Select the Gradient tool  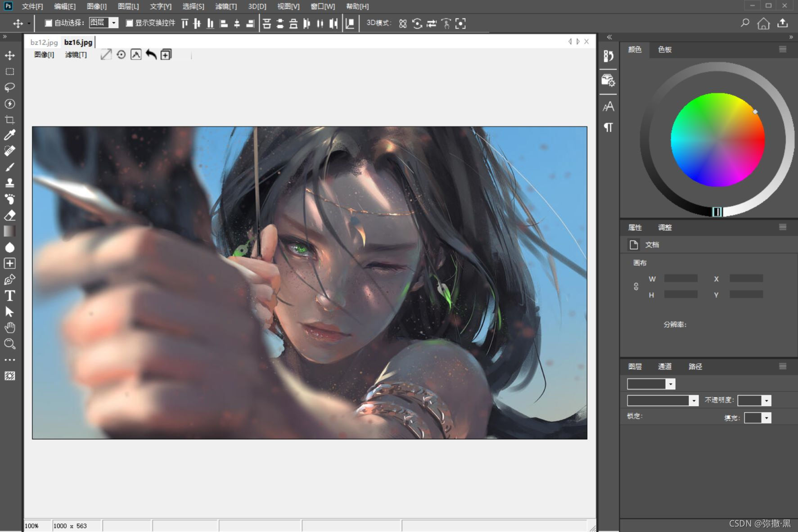pos(9,231)
